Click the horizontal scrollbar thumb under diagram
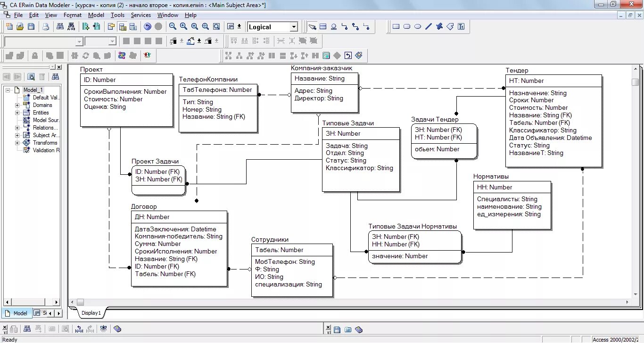Viewport: 644px width, 343px height. (x=80, y=302)
